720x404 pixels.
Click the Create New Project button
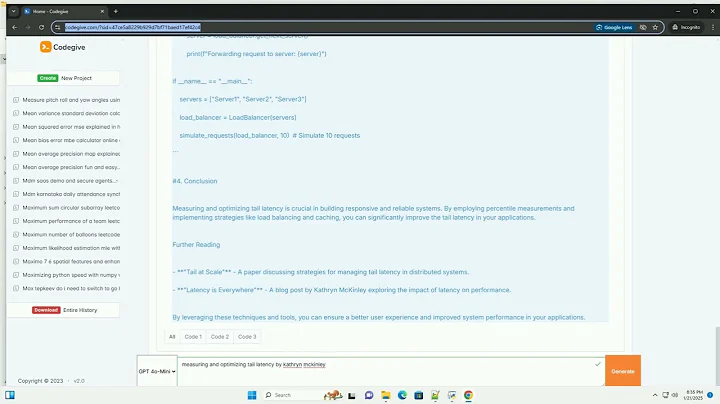coord(64,78)
